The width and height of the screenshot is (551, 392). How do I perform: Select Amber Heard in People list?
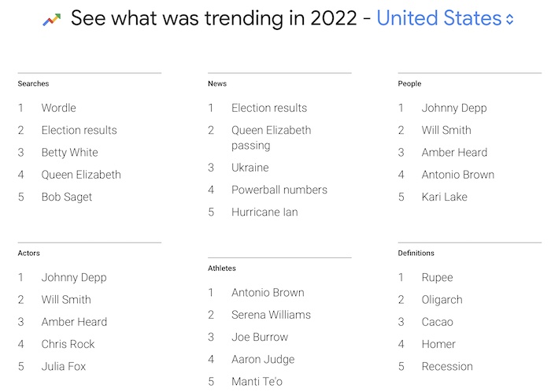pos(454,153)
